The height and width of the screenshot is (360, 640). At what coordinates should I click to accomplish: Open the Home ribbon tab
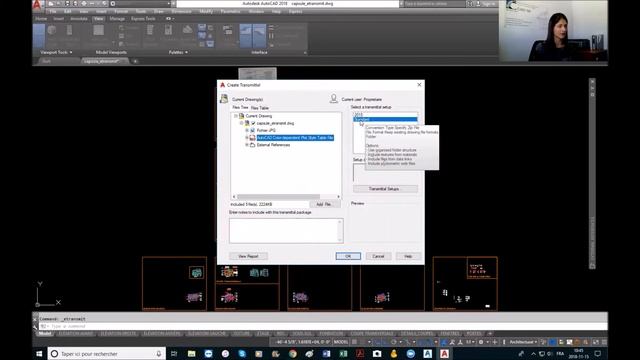(41, 19)
